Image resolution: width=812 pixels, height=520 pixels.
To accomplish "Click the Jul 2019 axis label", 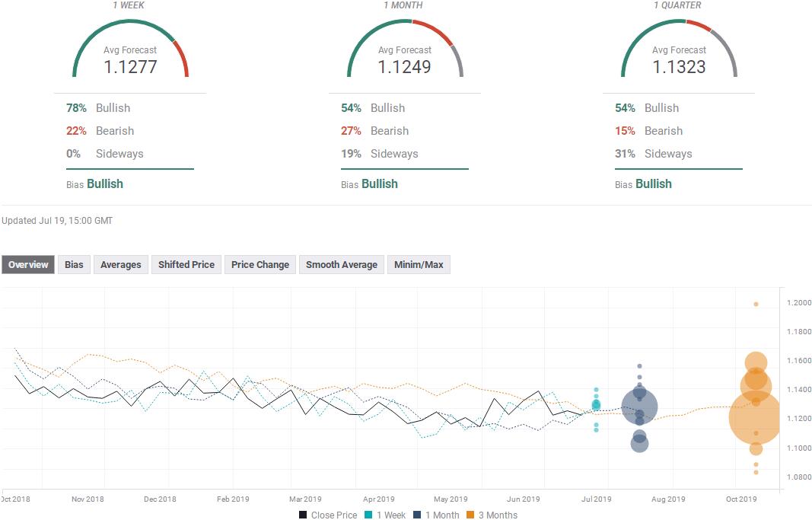I will pyautogui.click(x=596, y=499).
